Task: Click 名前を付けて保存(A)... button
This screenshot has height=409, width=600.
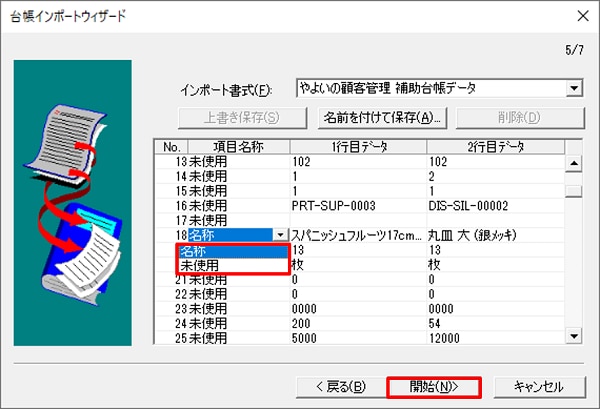Action: [x=382, y=118]
